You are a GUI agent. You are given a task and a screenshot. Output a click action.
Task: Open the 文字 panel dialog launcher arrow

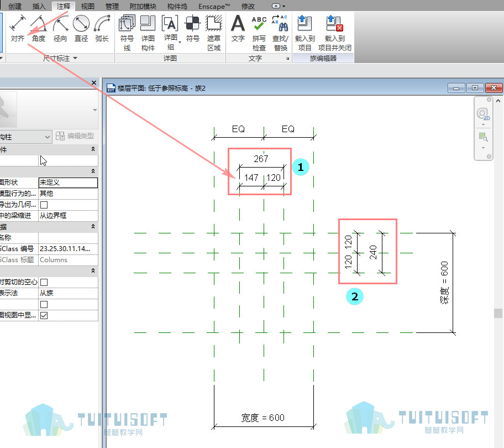pos(288,59)
